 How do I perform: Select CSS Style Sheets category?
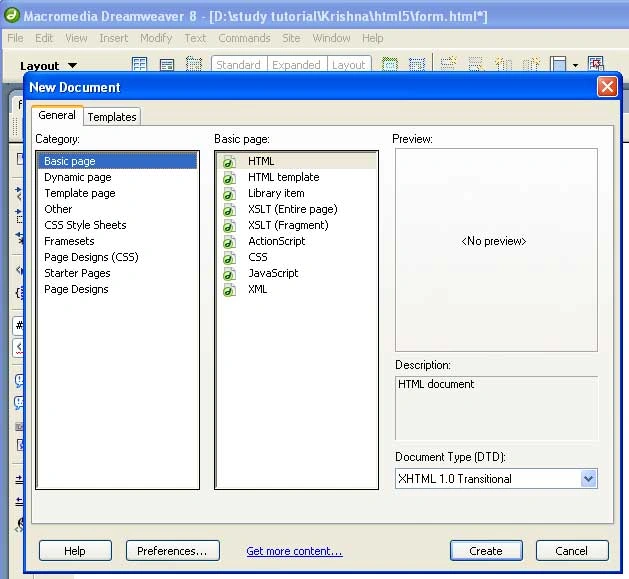(x=85, y=225)
